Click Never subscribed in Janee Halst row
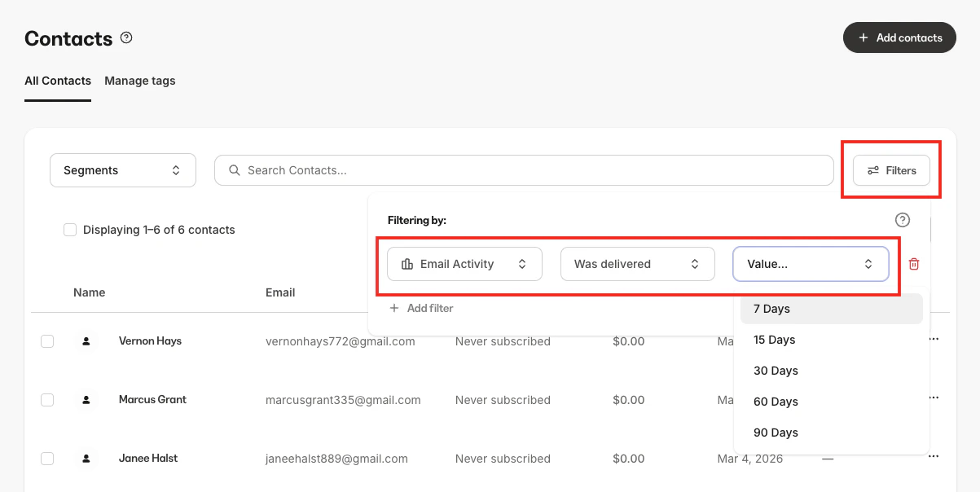The image size is (980, 492). (503, 459)
